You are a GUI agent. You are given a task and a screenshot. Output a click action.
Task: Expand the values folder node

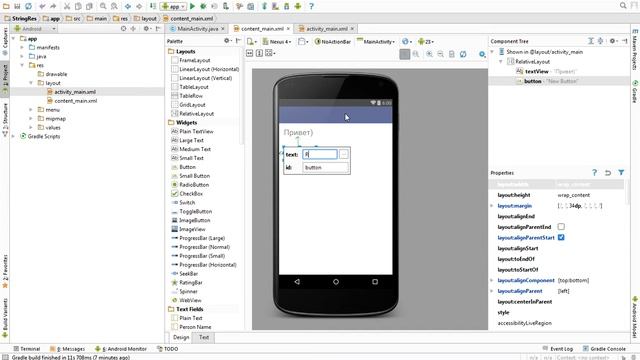coord(31,127)
